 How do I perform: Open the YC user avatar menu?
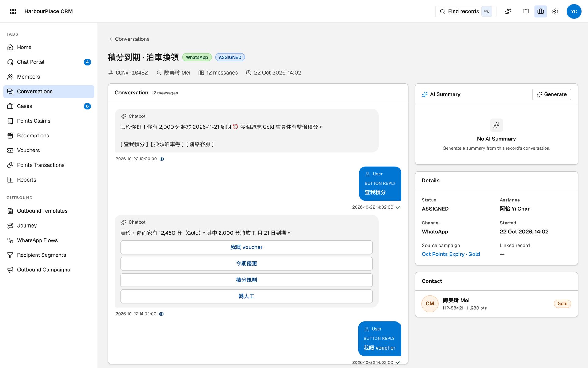click(x=574, y=11)
